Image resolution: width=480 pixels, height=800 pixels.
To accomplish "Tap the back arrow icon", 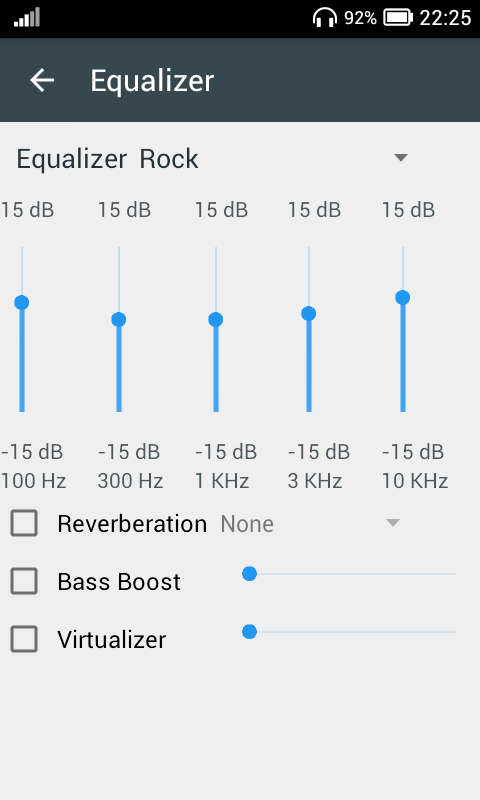I will click(42, 80).
